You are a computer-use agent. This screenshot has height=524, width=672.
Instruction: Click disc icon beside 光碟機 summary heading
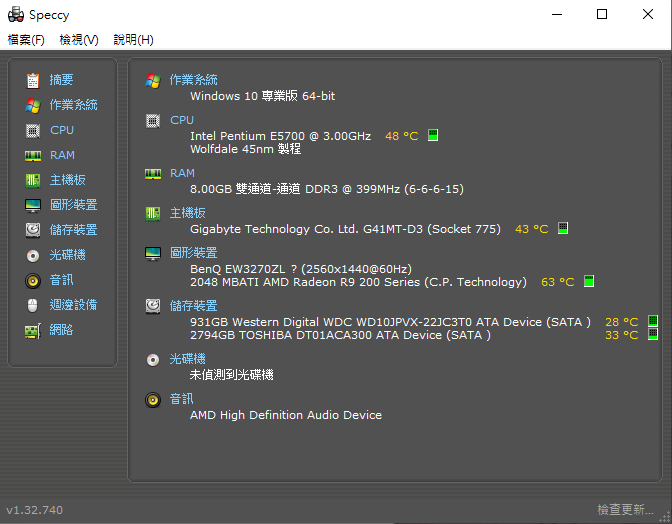coord(153,359)
